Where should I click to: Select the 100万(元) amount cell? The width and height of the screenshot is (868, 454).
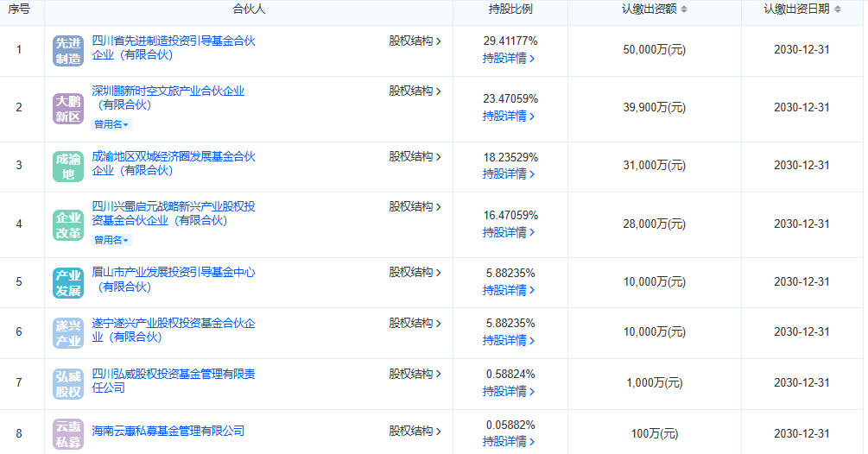pyautogui.click(x=655, y=433)
